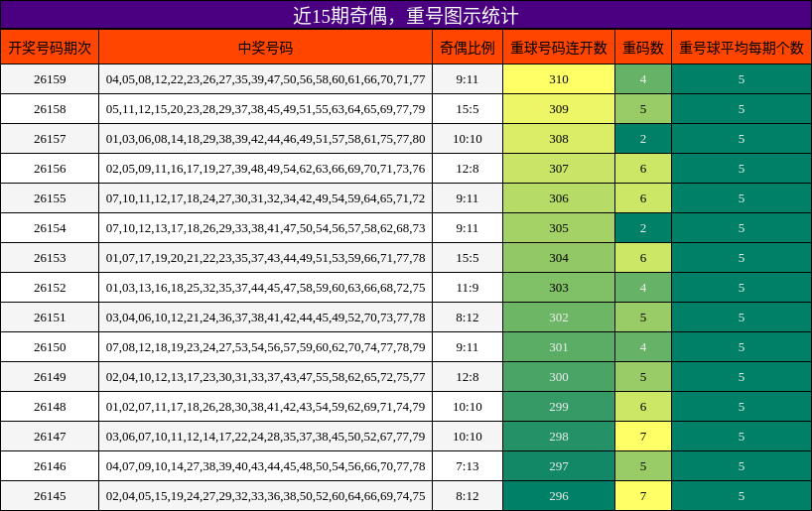
Task: Click the cell showing 302
Action: click(559, 318)
